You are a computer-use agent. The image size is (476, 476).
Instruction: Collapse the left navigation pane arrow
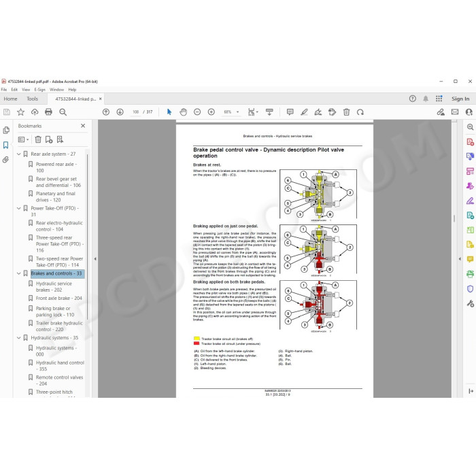95,259
